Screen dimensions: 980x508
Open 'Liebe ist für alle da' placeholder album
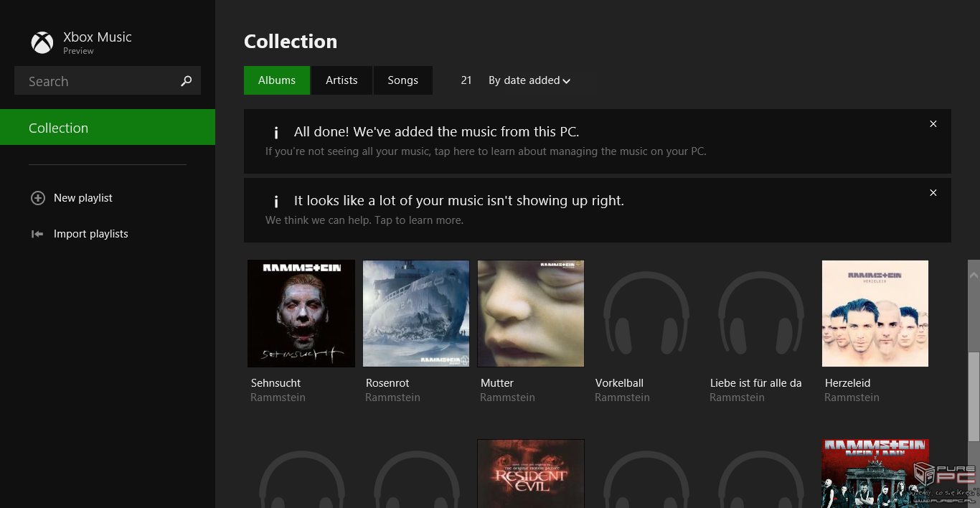pyautogui.click(x=760, y=314)
